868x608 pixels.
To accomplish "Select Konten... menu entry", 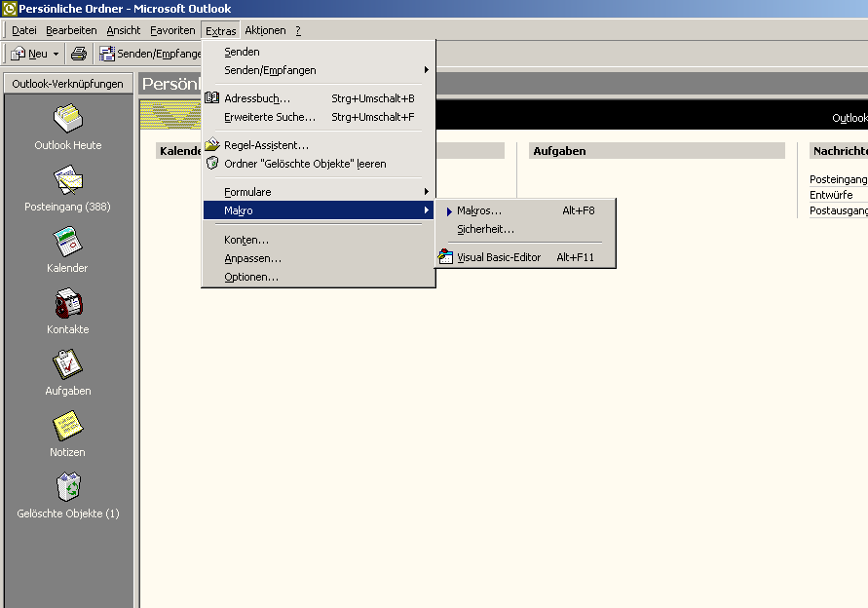I will tap(319, 240).
